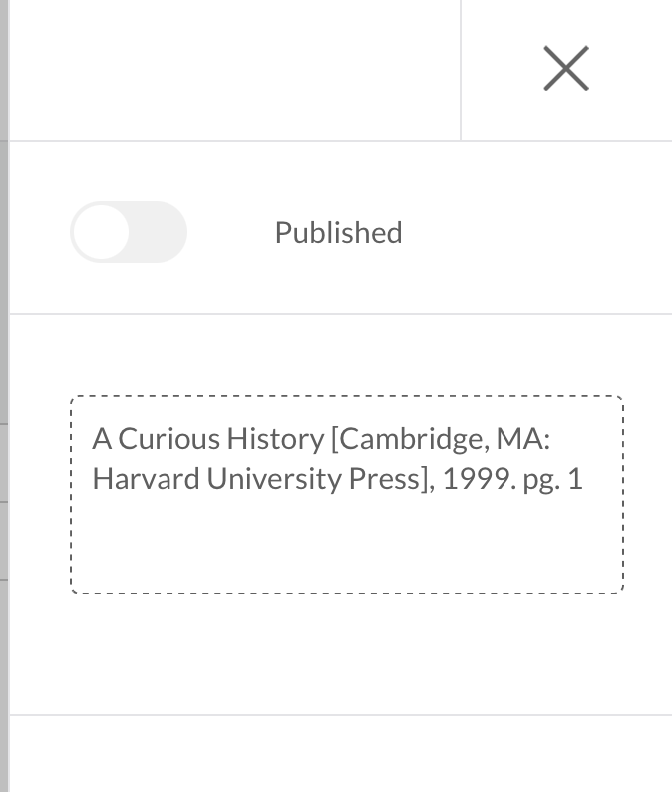Screen dimensions: 672x792
Task: Close the panel with the X icon
Action: pyautogui.click(x=566, y=69)
